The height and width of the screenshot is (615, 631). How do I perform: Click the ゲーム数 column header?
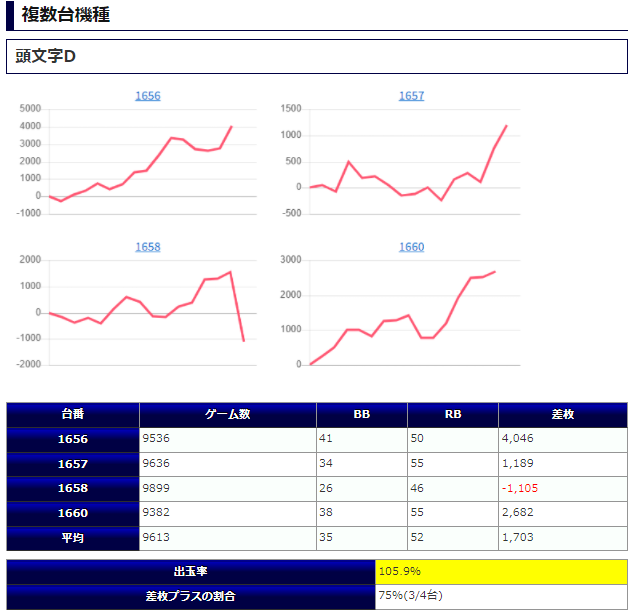coord(228,415)
